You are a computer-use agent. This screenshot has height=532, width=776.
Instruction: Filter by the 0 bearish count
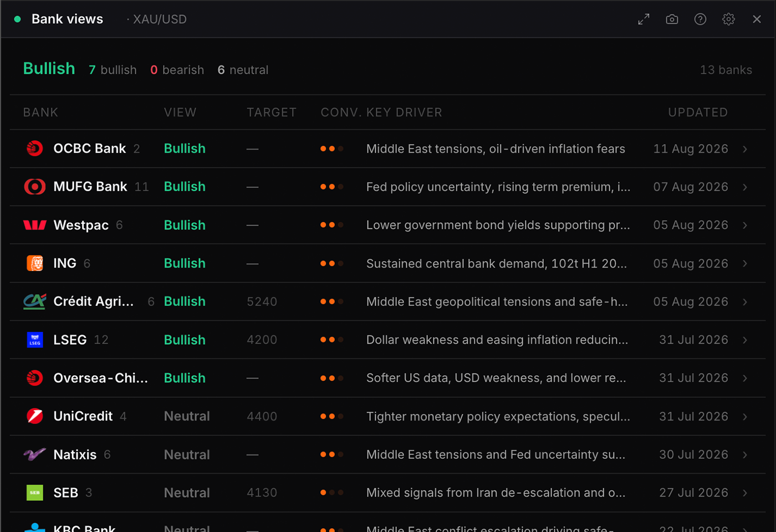(177, 70)
